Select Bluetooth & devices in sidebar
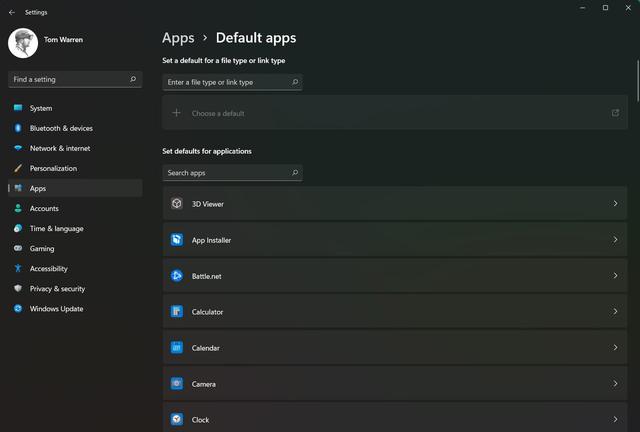640x432 pixels. tap(61, 128)
